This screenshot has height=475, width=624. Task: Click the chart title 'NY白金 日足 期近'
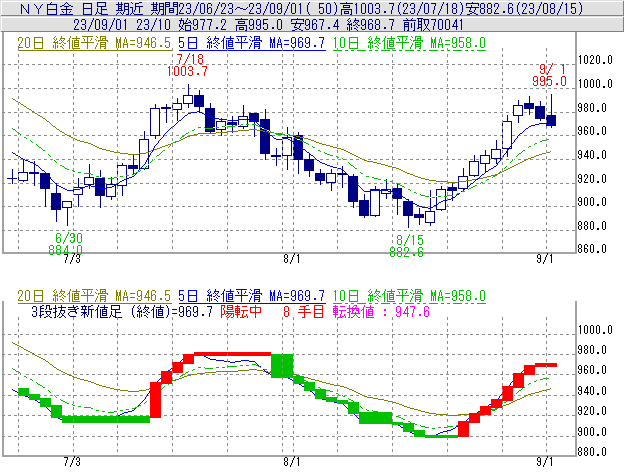coord(81,8)
